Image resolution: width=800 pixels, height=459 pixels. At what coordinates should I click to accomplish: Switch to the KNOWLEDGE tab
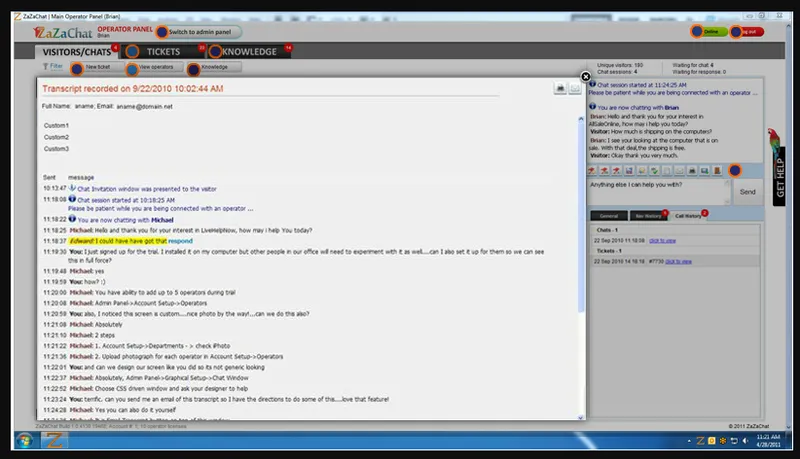click(249, 52)
